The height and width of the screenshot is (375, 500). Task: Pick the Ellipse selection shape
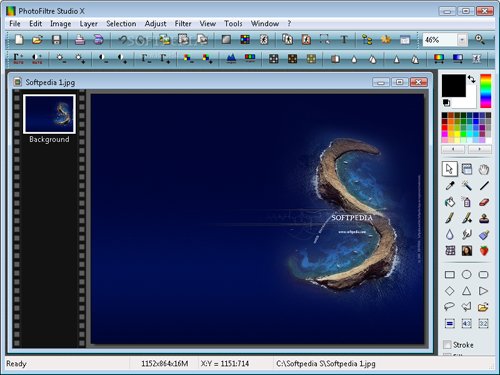[467, 274]
